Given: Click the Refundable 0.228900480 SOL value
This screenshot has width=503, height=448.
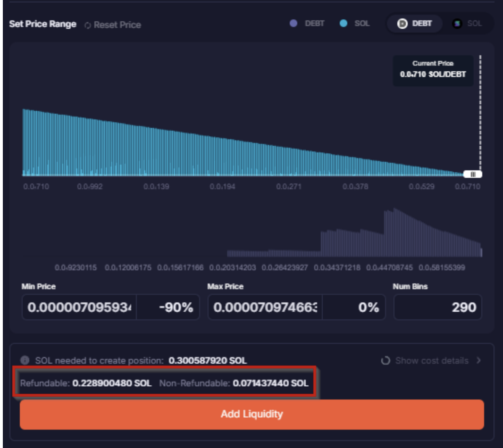Looking at the screenshot, I should (112, 383).
